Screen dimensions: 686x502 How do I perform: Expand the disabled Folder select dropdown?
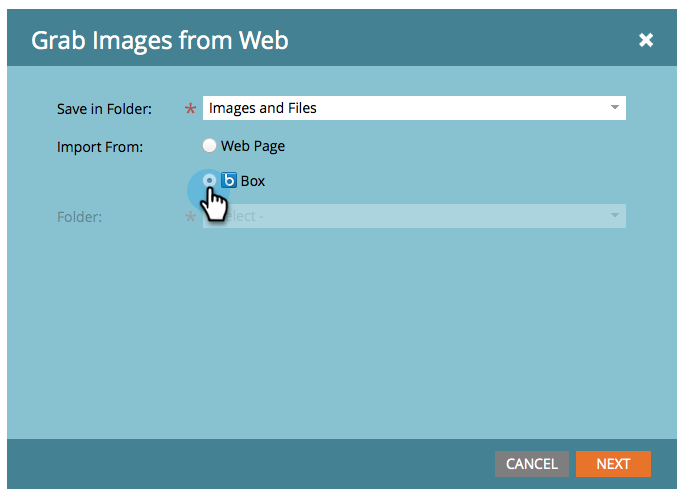click(414, 216)
